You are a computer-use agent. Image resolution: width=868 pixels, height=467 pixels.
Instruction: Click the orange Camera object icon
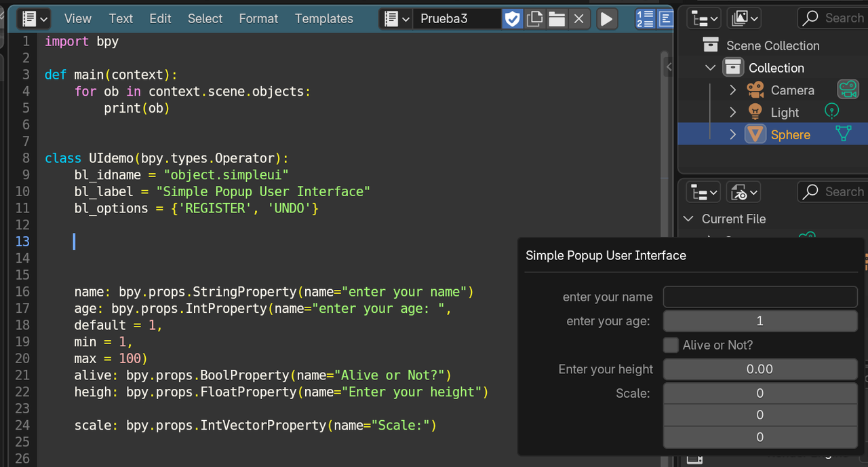point(755,90)
